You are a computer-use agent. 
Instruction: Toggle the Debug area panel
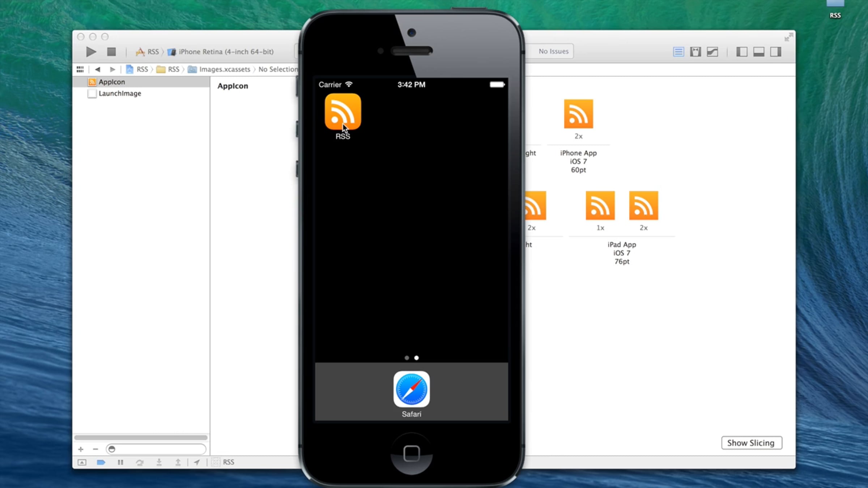point(759,52)
